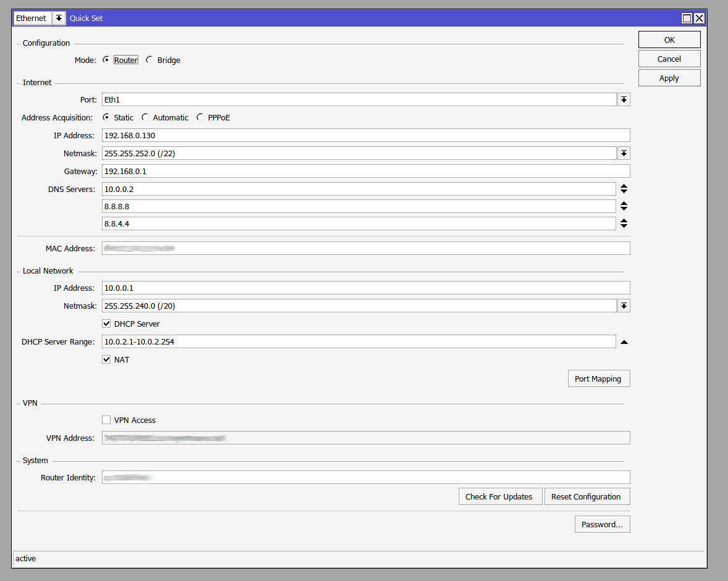Click up/down arrows beside DNS server 8.8.4.4
The width and height of the screenshot is (728, 581).
pos(624,224)
